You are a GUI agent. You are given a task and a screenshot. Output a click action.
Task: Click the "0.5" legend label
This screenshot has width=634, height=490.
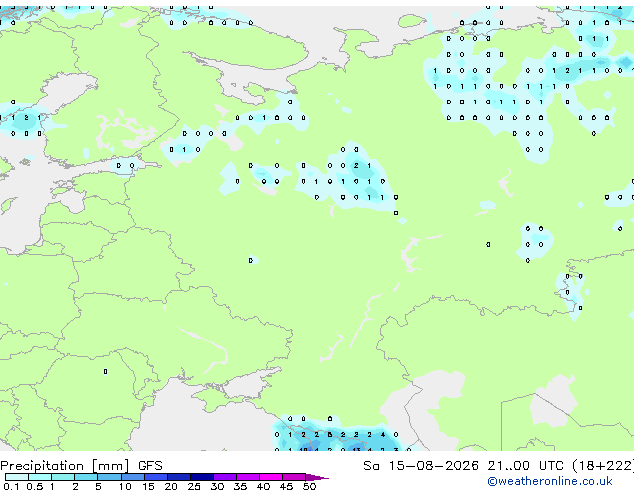point(35,486)
